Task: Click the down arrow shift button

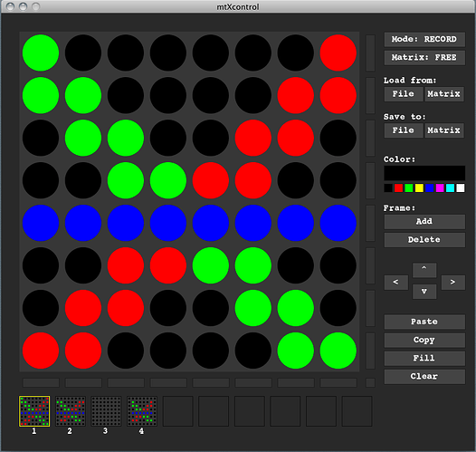Action: click(424, 292)
